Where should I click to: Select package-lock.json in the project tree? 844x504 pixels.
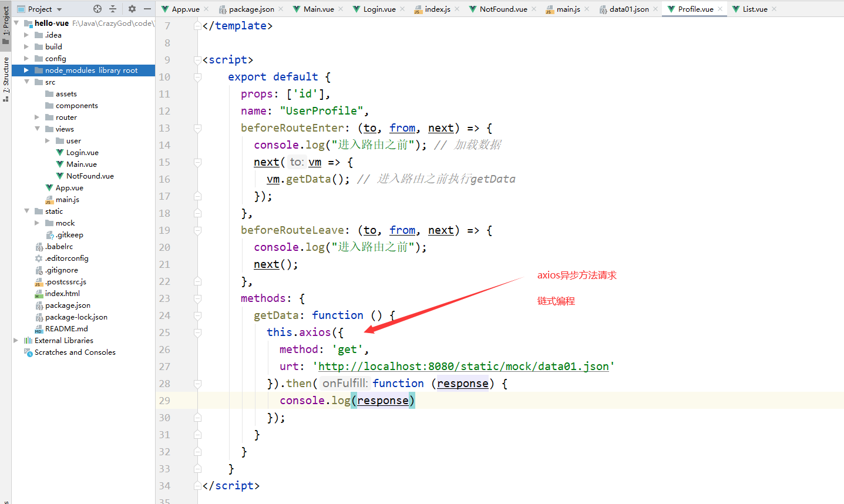click(71, 317)
